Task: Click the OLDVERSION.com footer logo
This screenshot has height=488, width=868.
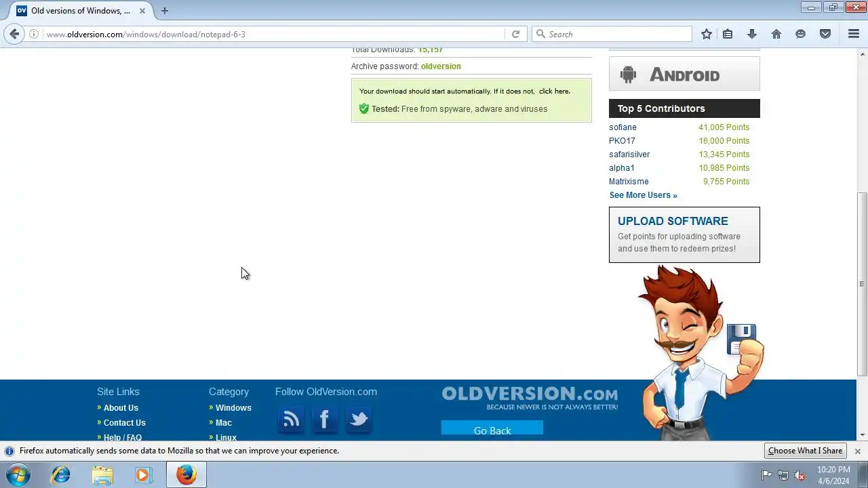Action: (530, 398)
